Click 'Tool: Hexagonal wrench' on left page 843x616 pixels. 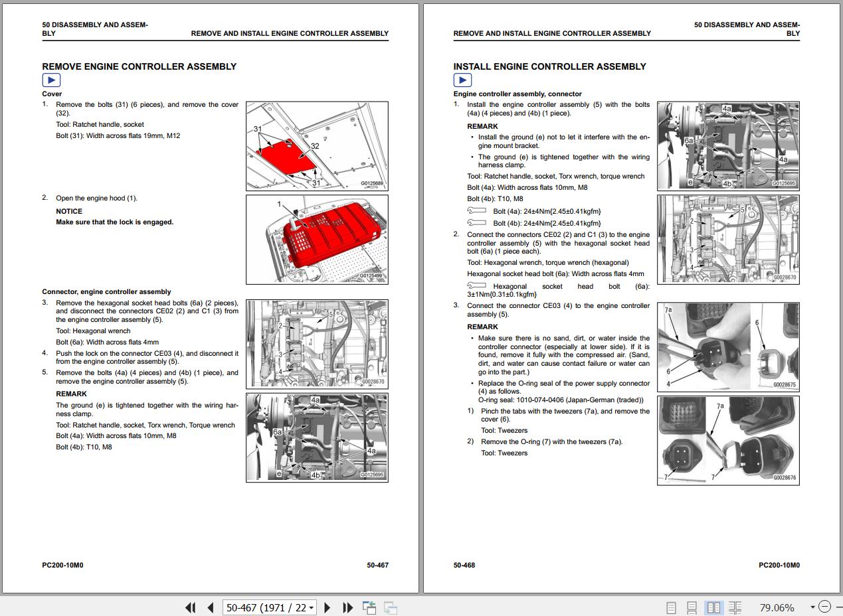coord(93,331)
